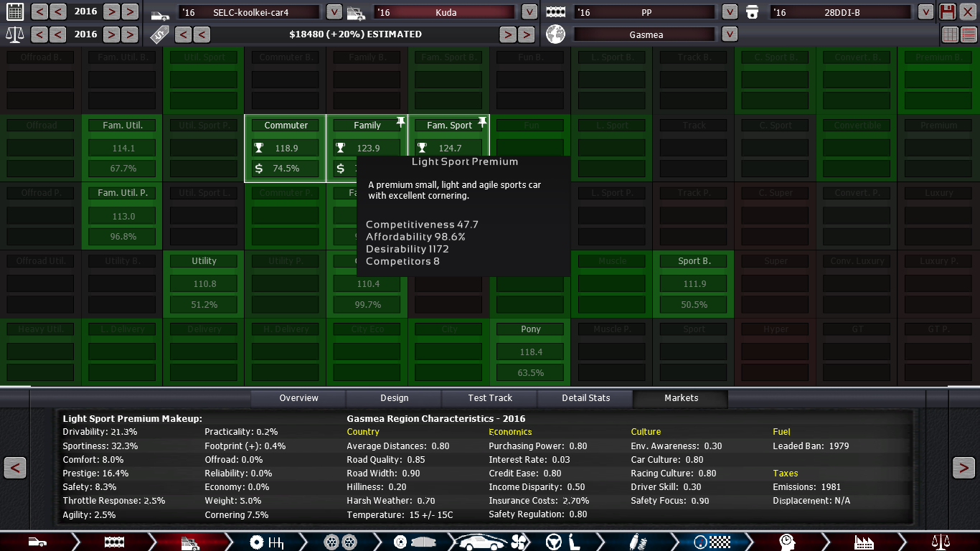The width and height of the screenshot is (980, 551).
Task: Go to next page with right arrow
Action: point(963,468)
